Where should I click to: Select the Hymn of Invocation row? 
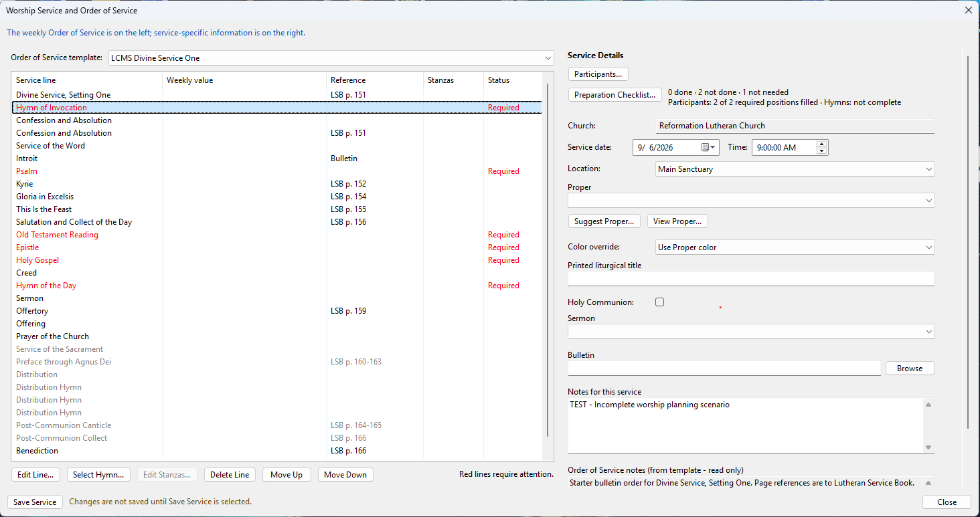click(277, 108)
